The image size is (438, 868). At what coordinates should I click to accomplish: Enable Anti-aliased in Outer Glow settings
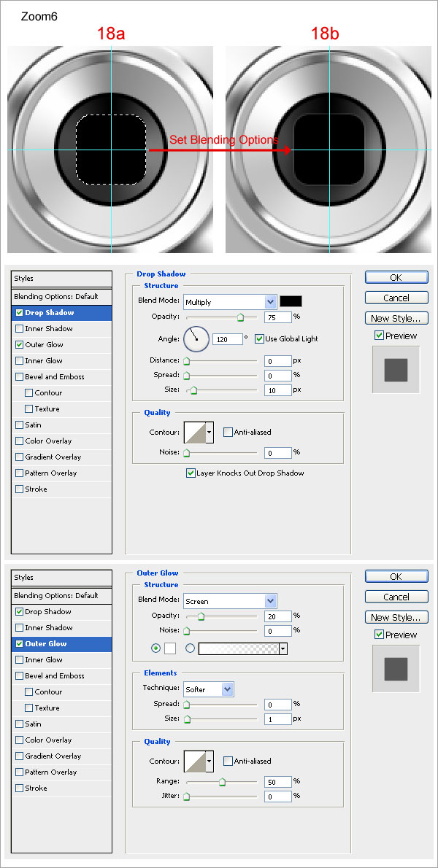click(228, 762)
